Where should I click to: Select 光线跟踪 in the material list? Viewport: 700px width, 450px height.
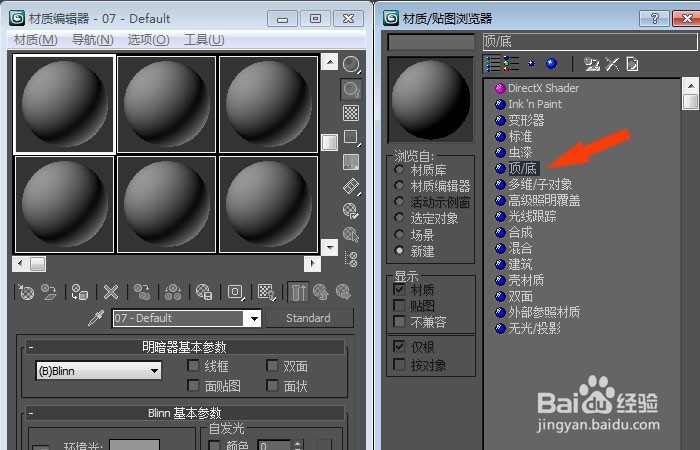coord(532,217)
